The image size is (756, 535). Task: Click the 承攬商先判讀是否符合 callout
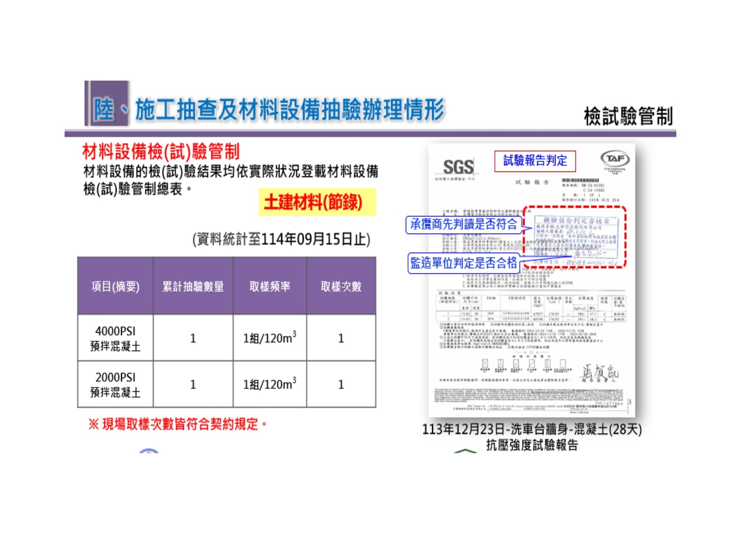click(464, 225)
